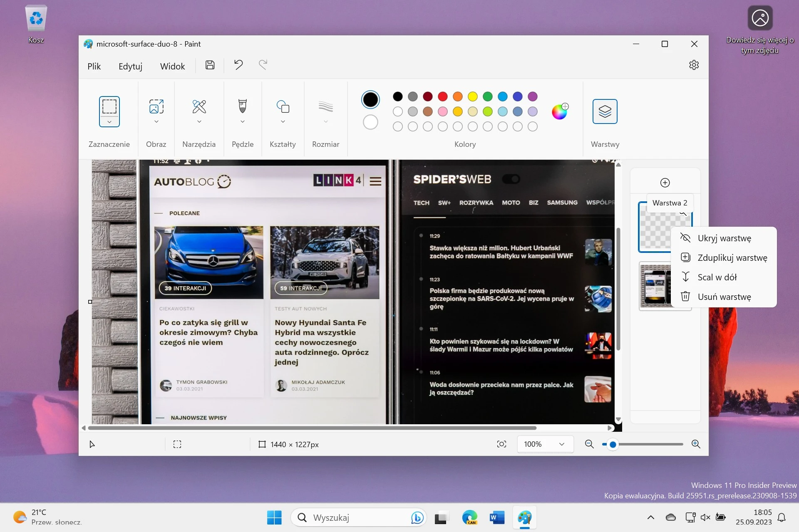
Task: Undo the last action
Action: (x=238, y=65)
